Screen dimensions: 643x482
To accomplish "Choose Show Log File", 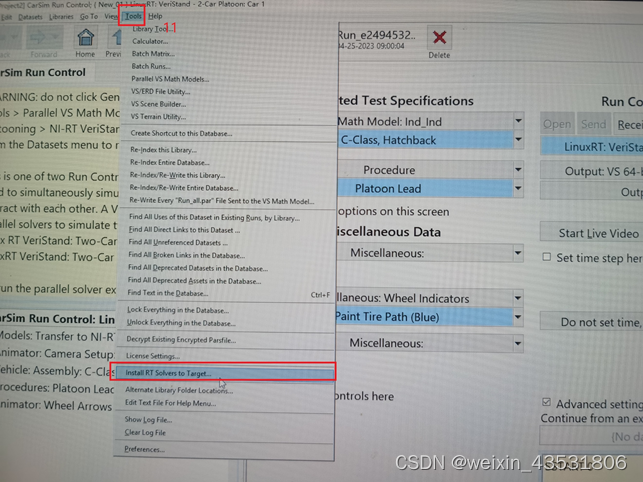I will point(148,420).
